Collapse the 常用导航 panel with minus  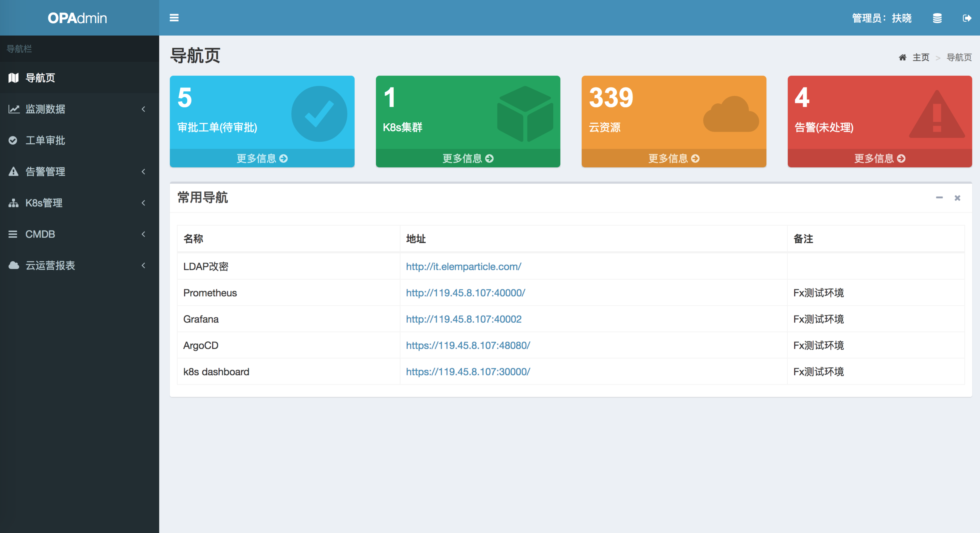click(x=939, y=197)
